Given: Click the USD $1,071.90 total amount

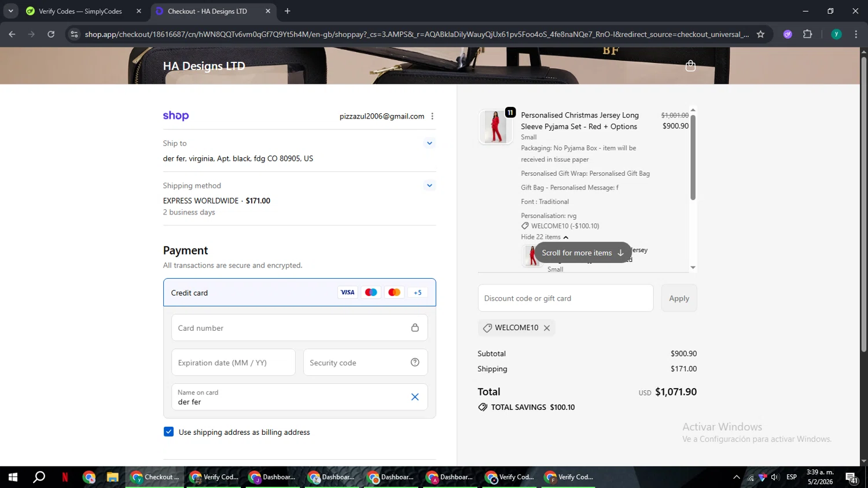Looking at the screenshot, I should [667, 392].
